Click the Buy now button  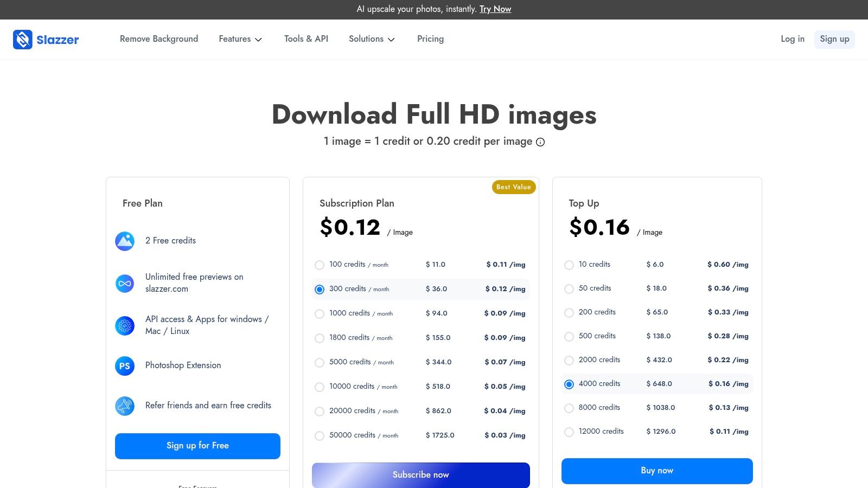(x=657, y=471)
